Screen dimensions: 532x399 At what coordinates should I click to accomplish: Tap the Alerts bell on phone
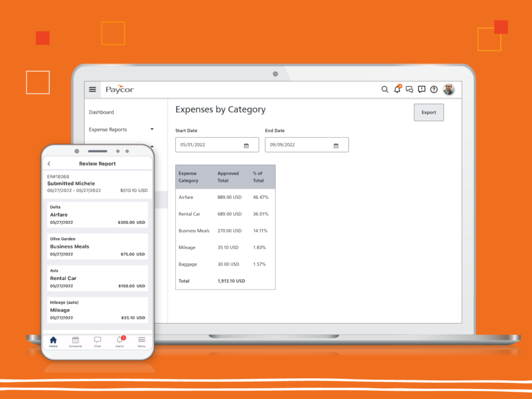(120, 342)
